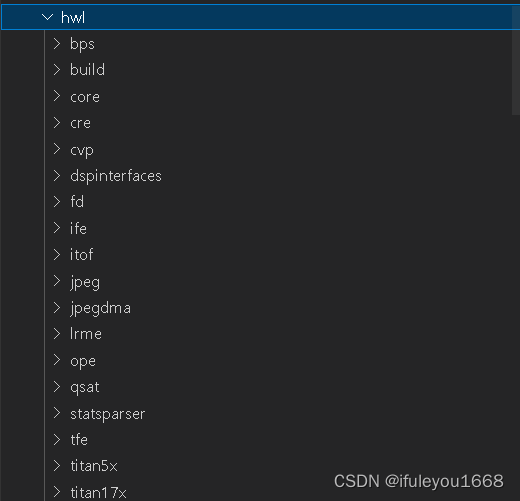Viewport: 520px width, 501px height.
Task: Select the ife folder
Action: (x=78, y=228)
